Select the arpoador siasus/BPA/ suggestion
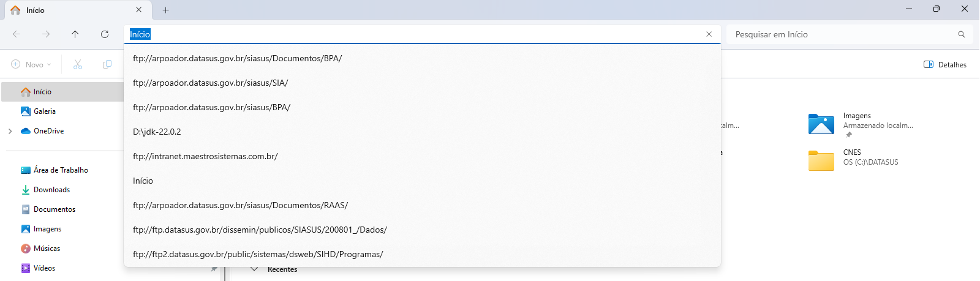The height and width of the screenshot is (281, 980). click(422, 107)
